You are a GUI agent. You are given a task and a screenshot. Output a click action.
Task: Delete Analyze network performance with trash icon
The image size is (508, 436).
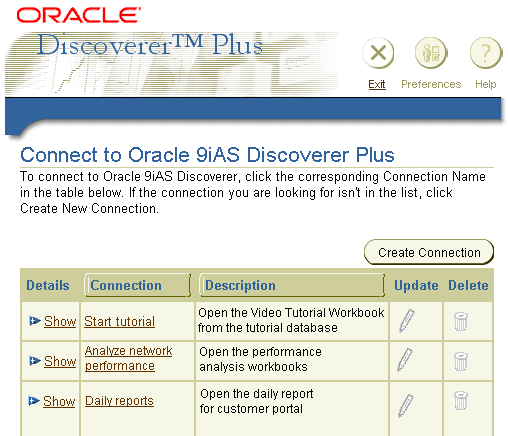pos(461,361)
